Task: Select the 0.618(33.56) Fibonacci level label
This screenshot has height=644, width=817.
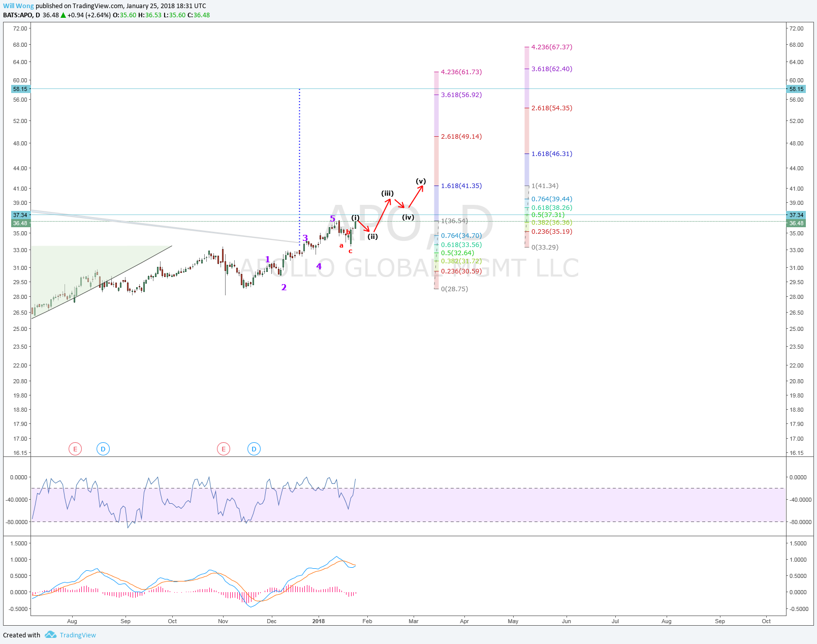Action: pos(461,244)
